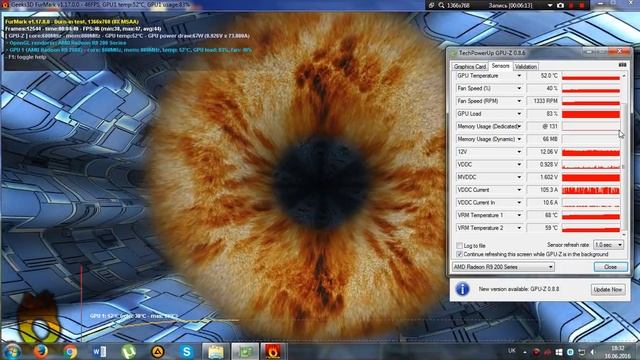
Task: Click the GPU-Z Close button
Action: (x=610, y=267)
